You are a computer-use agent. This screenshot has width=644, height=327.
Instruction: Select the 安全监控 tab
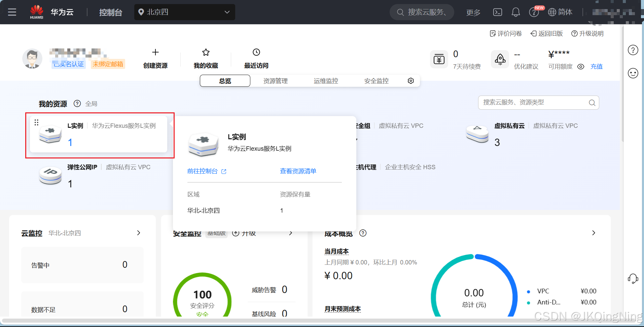coord(377,81)
